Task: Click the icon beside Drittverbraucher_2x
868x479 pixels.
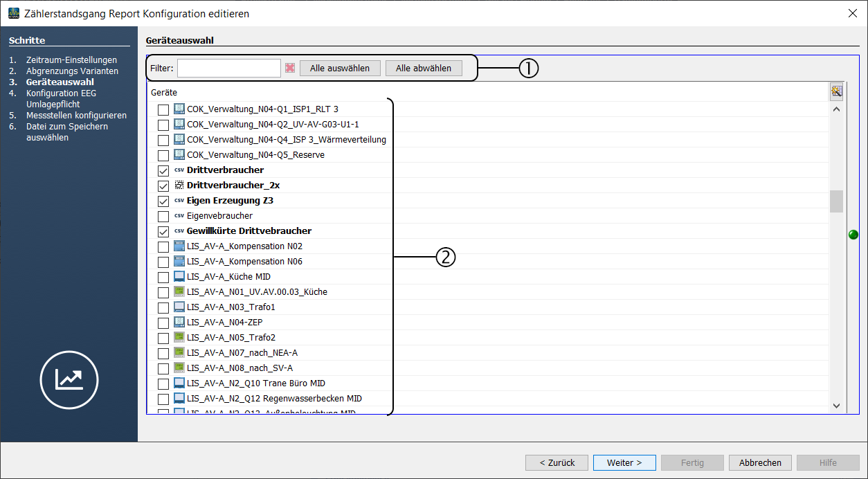Action: coord(179,186)
